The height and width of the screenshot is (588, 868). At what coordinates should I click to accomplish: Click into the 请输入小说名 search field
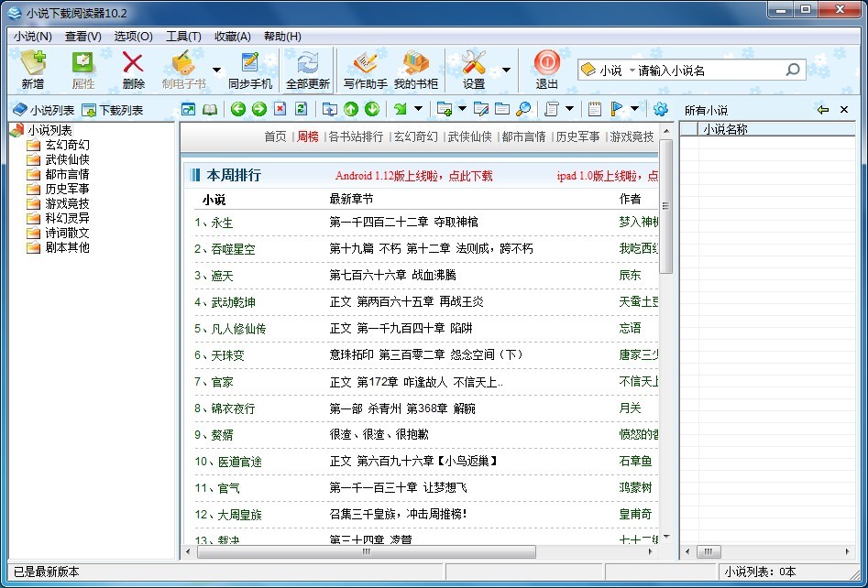[706, 70]
